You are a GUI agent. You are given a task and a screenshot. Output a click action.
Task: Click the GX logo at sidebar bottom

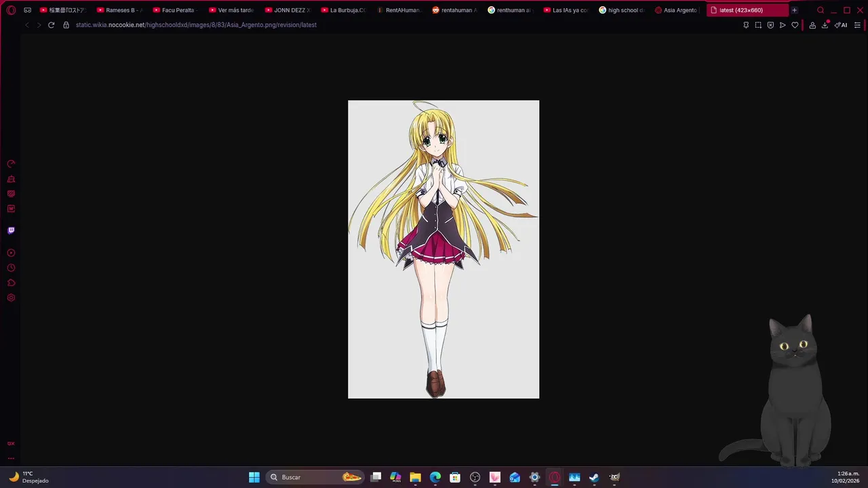coord(11,443)
